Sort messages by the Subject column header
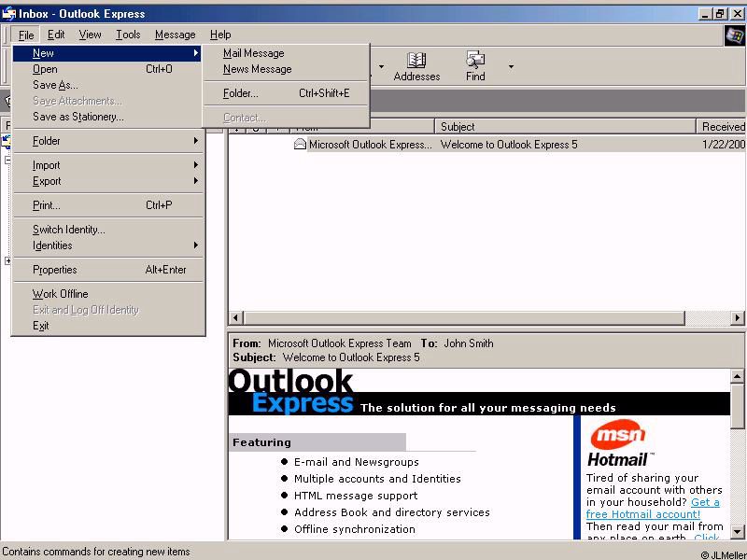The width and height of the screenshot is (747, 560). coord(565,126)
